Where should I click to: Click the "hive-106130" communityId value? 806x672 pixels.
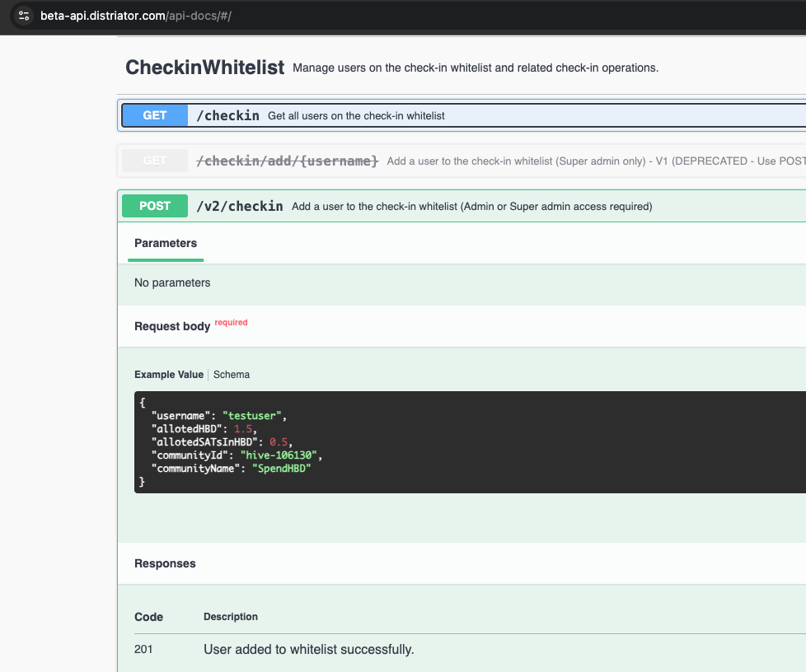pos(279,455)
